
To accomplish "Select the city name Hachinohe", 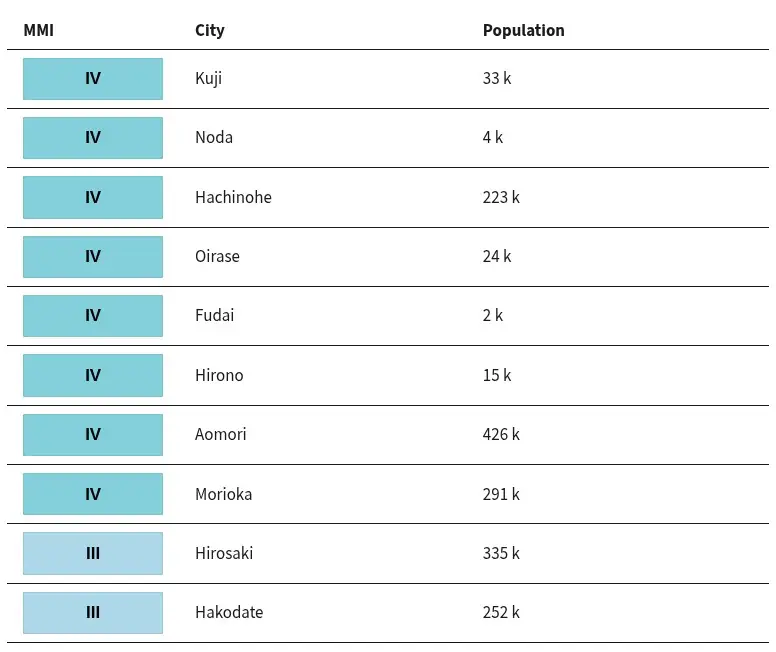I will [233, 197].
